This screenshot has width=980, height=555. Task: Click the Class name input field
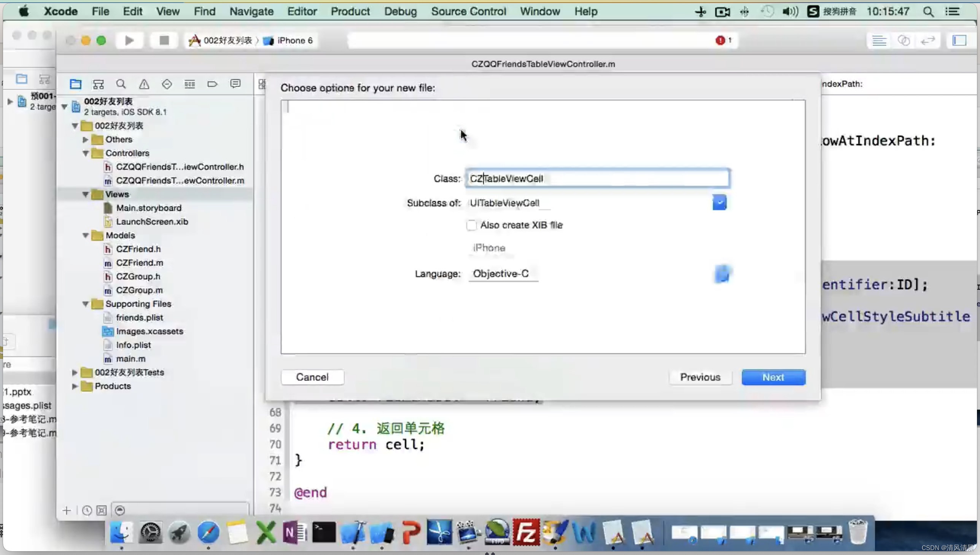tap(597, 178)
